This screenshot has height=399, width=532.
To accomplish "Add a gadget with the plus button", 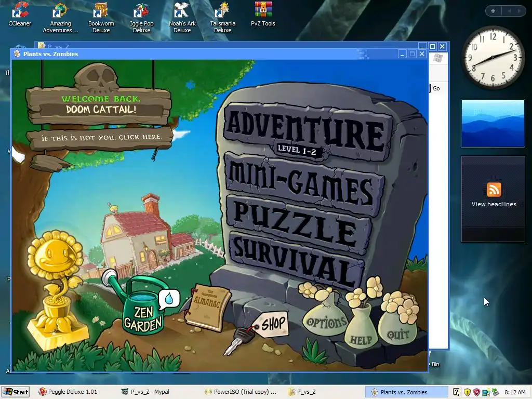I will (493, 11).
